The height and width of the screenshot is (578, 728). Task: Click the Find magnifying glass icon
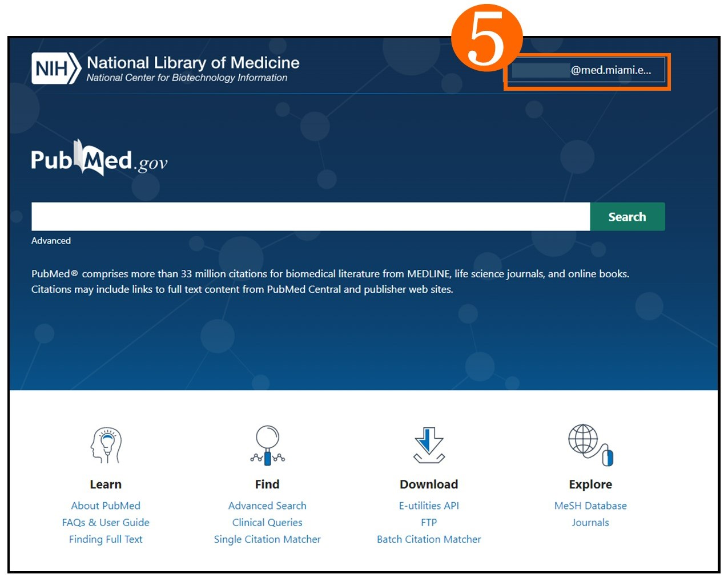click(x=267, y=447)
